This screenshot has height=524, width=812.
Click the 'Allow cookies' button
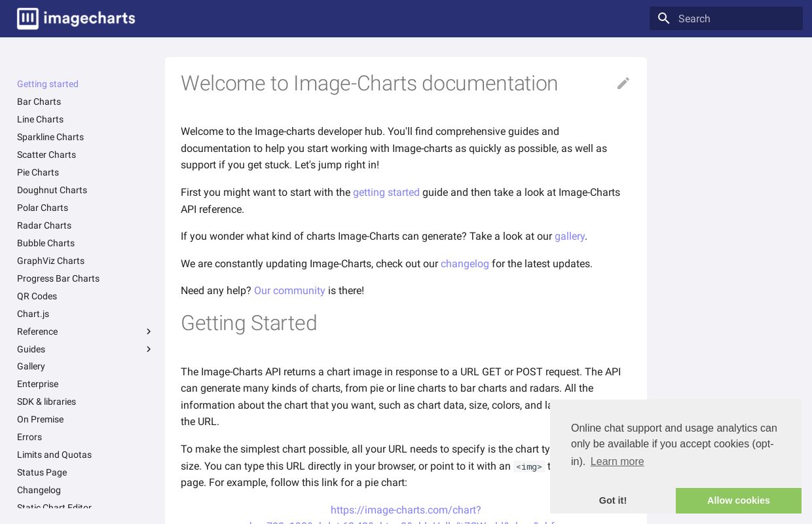739,500
